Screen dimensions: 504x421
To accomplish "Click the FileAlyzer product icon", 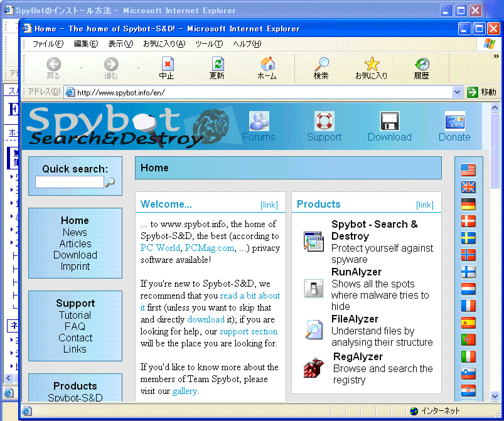I will point(314,329).
